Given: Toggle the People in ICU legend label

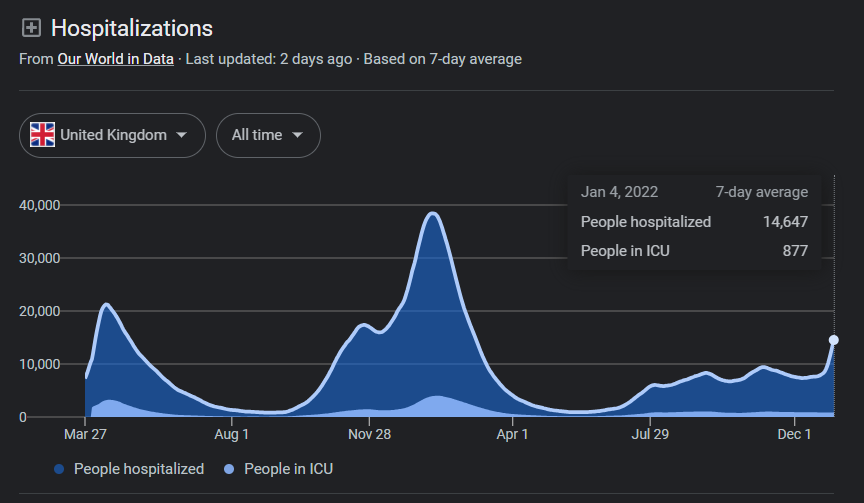Looking at the screenshot, I should pyautogui.click(x=288, y=469).
